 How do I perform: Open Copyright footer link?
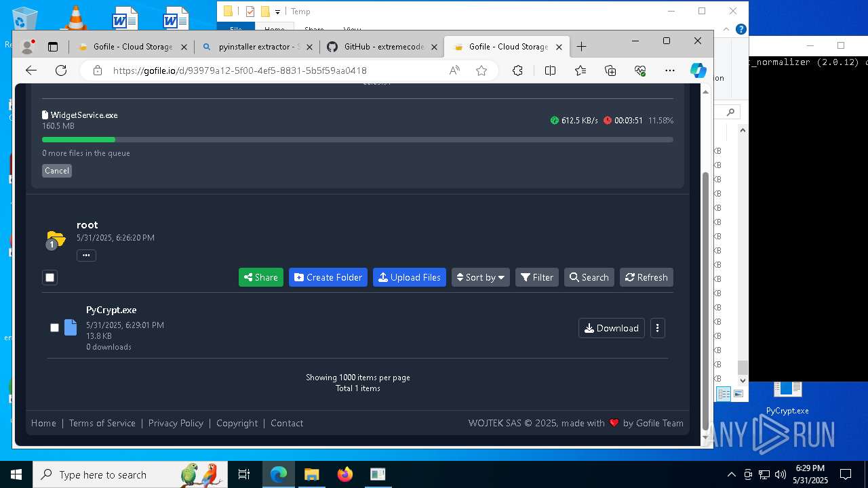[x=237, y=423]
